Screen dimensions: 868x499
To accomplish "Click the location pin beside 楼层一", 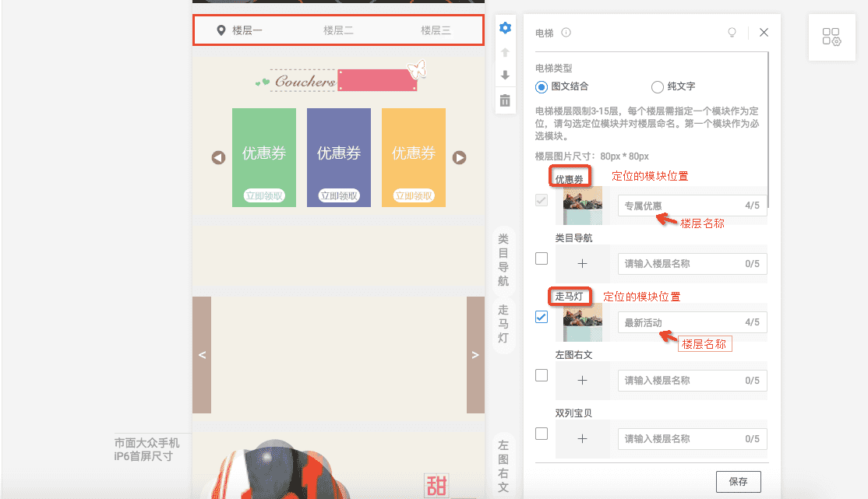I will (221, 30).
